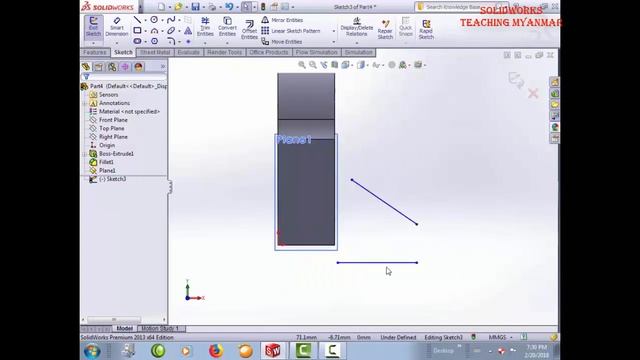Image resolution: width=640 pixels, height=360 pixels.
Task: Click the Convert Entities tool
Action: (x=227, y=27)
